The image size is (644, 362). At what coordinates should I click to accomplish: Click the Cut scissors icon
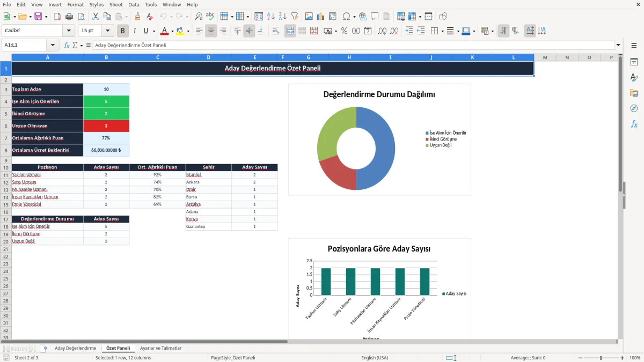(x=95, y=17)
